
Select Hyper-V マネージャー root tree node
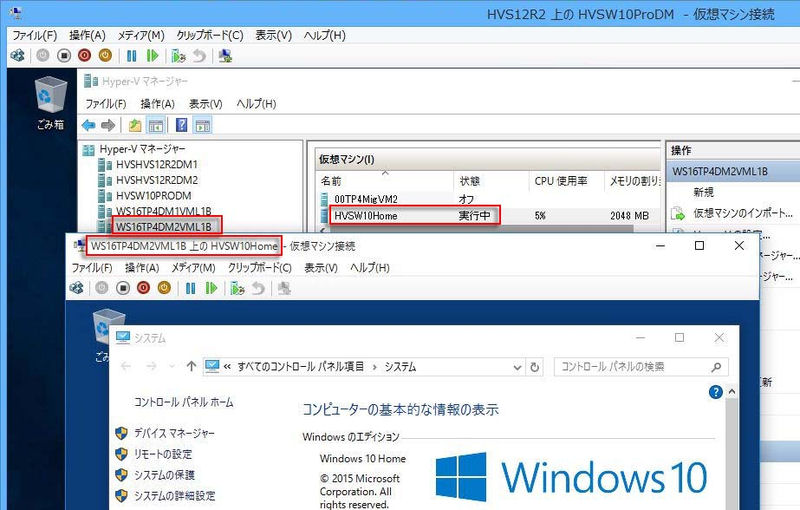tap(135, 149)
